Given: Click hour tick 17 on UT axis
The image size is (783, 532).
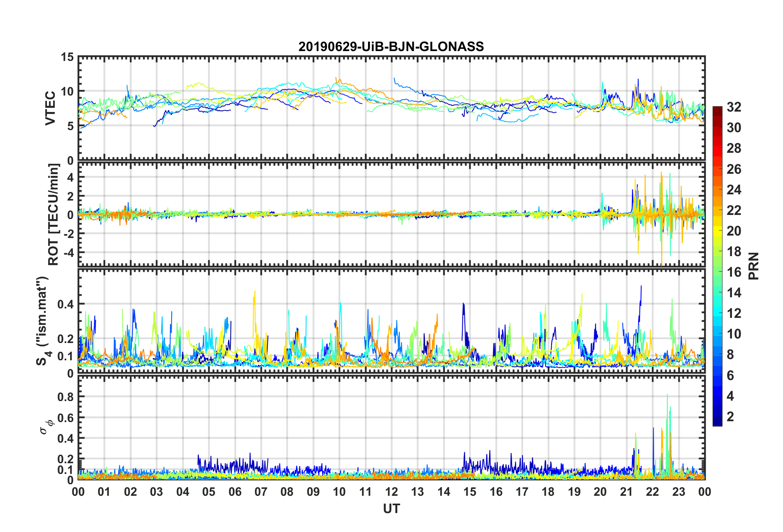Looking at the screenshot, I should [x=522, y=492].
